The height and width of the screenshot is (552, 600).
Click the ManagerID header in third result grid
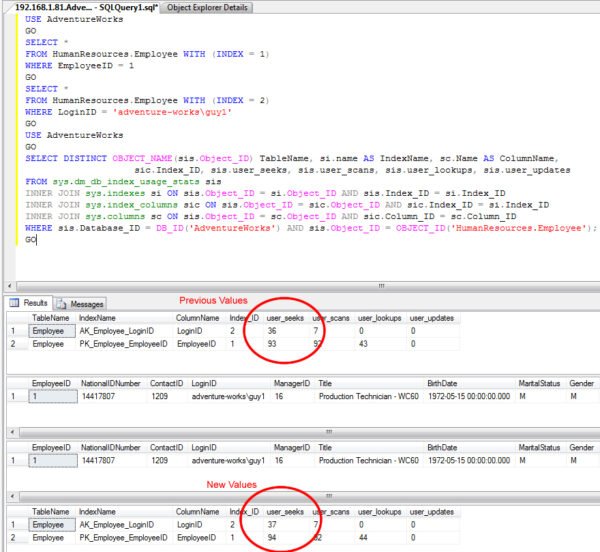point(292,448)
